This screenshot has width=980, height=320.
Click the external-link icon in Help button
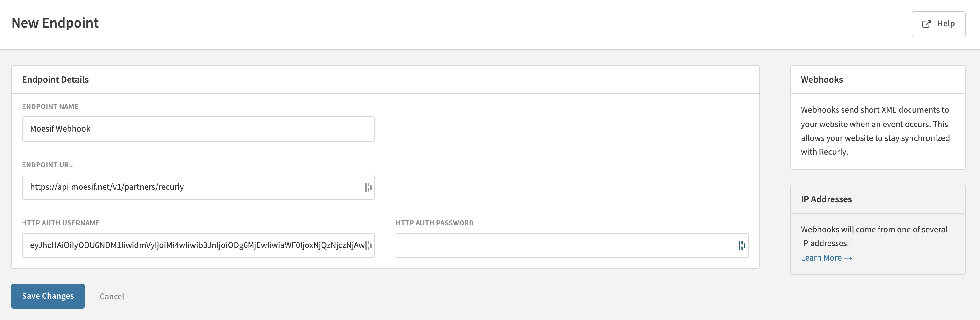(x=926, y=24)
